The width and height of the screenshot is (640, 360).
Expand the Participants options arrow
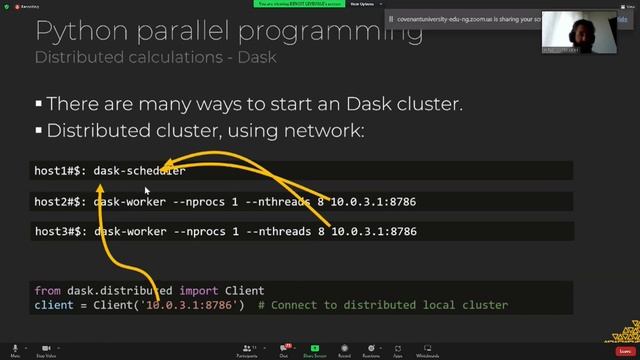tap(264, 348)
